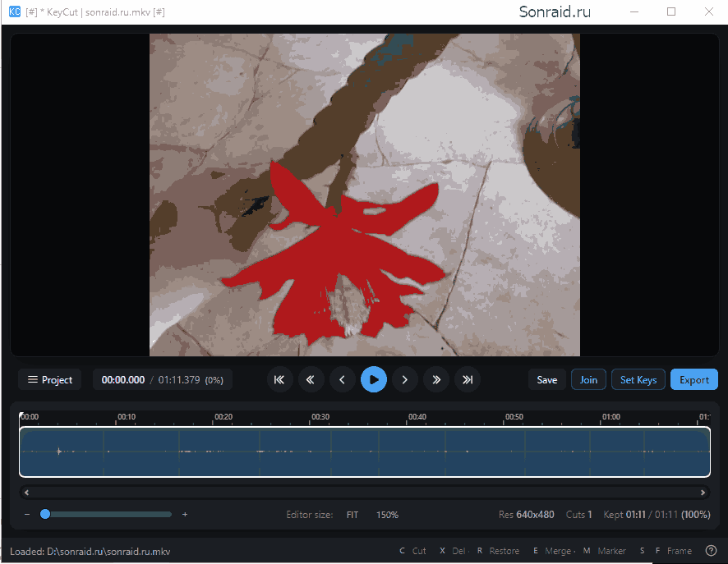Set editor size to 150%

pos(387,515)
